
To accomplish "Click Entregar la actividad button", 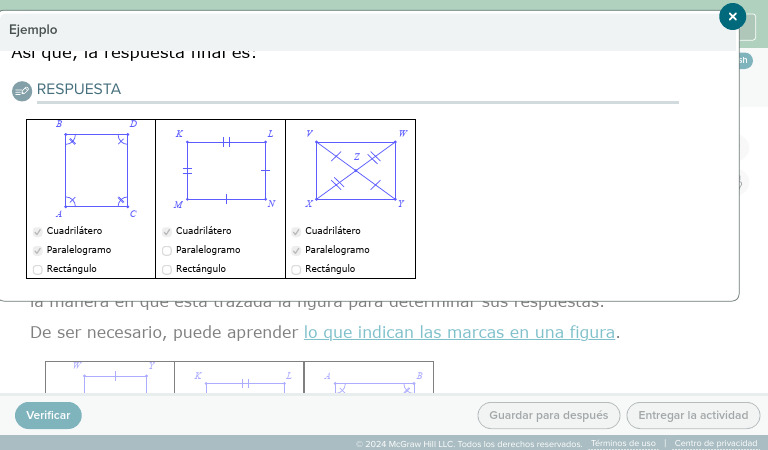I will (693, 415).
